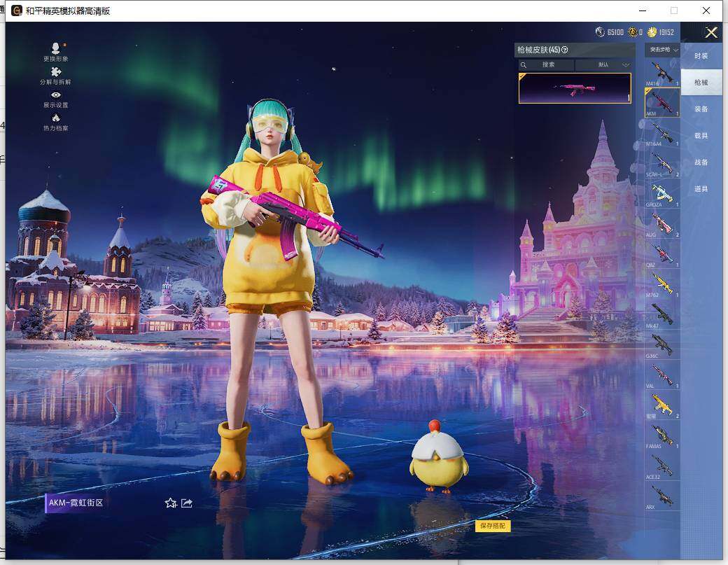728x565 pixels.
Task: Click the 65100 silver coin balance
Action: click(610, 32)
